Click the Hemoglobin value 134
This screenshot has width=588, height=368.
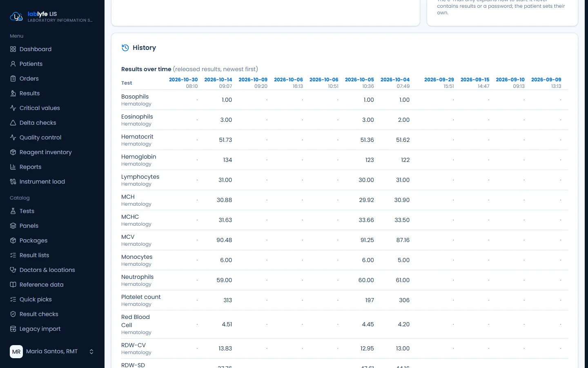(227, 160)
